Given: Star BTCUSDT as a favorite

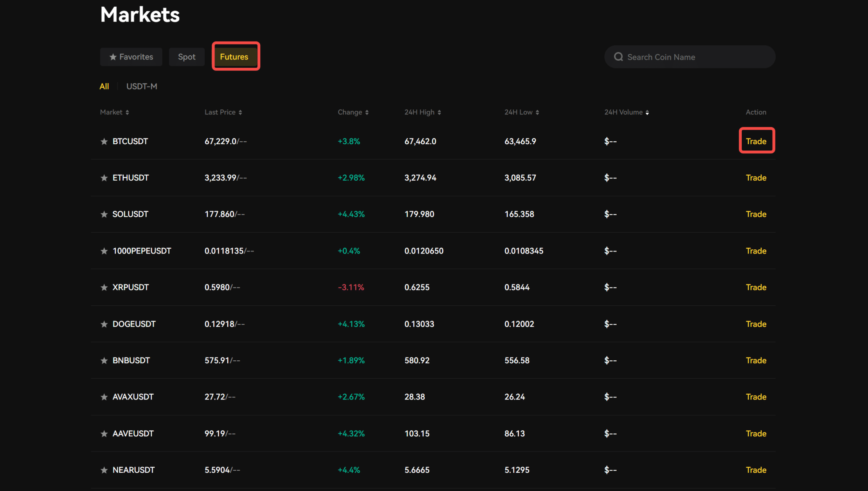Looking at the screenshot, I should click(104, 141).
